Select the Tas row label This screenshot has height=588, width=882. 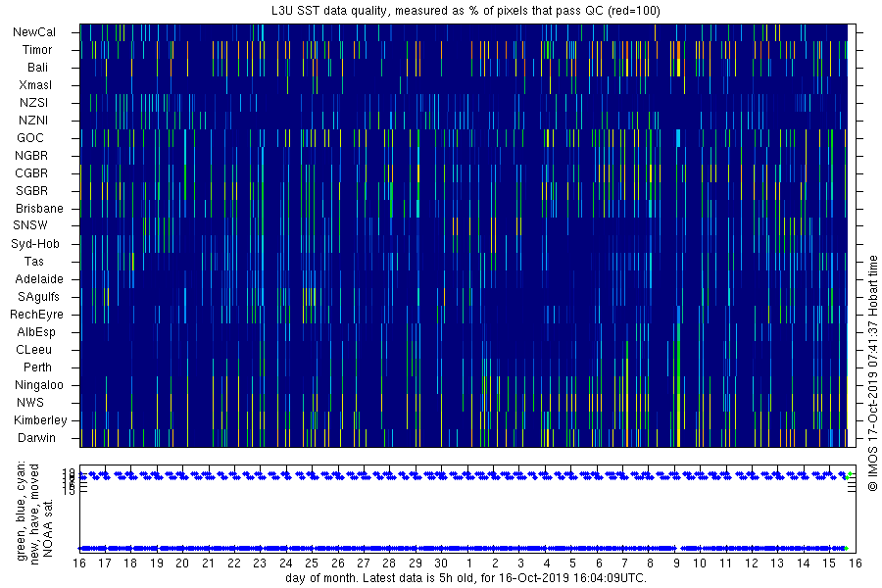coord(33,261)
